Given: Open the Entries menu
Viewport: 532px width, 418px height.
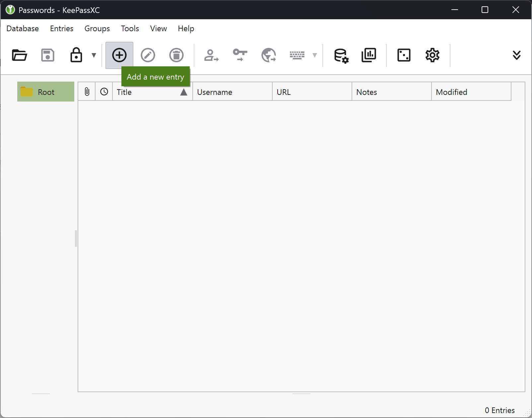Looking at the screenshot, I should 62,29.
